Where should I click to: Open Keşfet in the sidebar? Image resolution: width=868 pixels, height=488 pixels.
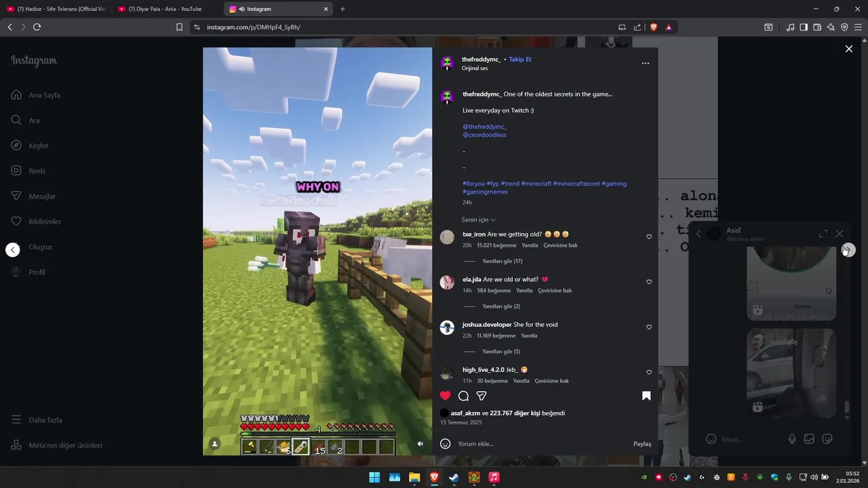30,146
